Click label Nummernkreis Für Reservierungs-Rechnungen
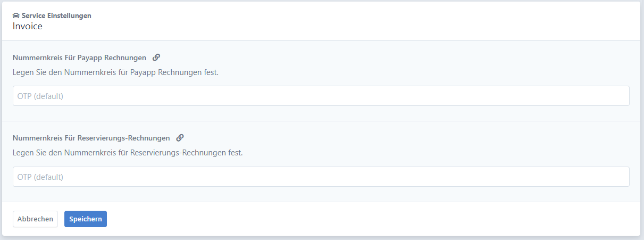 click(91, 138)
